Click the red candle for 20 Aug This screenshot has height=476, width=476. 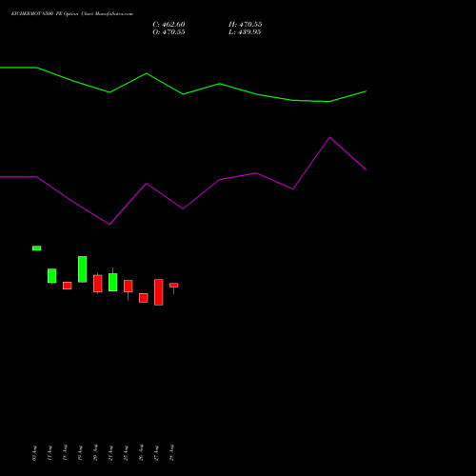[x=98, y=284]
